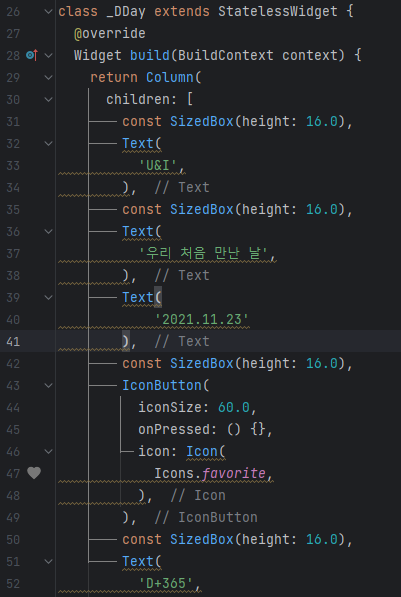Fold the Text block starting on line 39
The image size is (401, 597).
tap(48, 297)
